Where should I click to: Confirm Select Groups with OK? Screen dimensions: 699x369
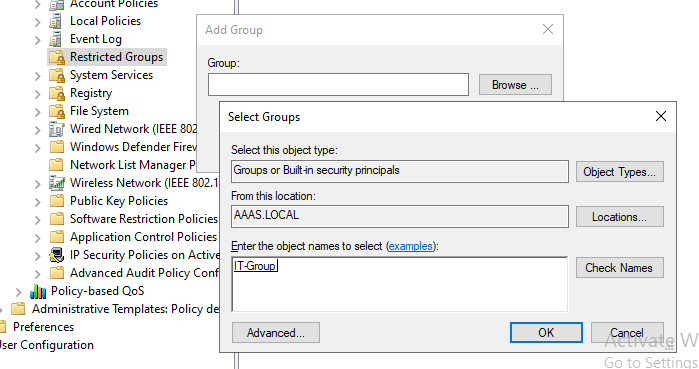[x=546, y=332]
